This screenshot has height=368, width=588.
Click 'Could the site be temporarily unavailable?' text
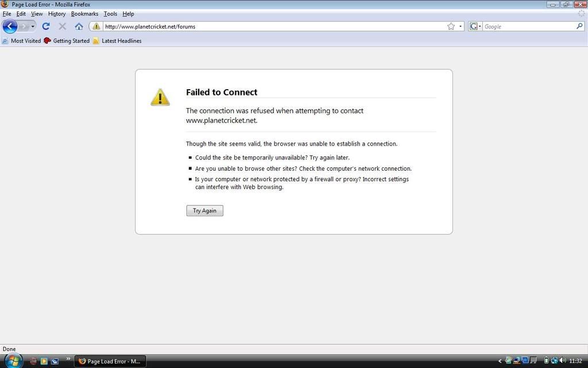(252, 158)
